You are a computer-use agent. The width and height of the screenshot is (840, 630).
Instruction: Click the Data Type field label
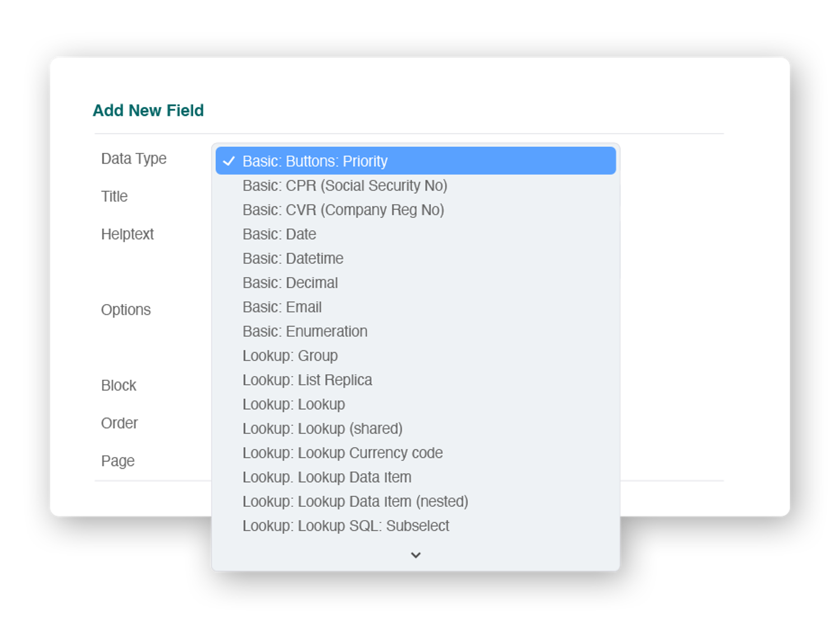[134, 159]
